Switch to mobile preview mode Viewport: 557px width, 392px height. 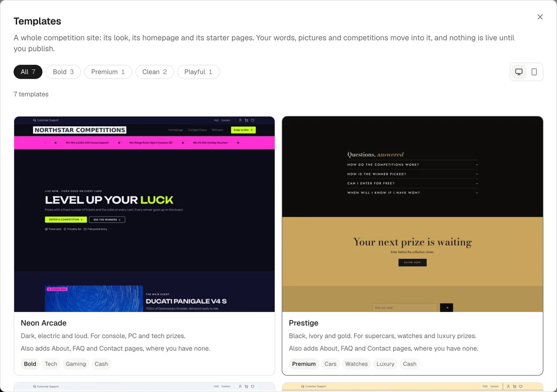(x=534, y=72)
